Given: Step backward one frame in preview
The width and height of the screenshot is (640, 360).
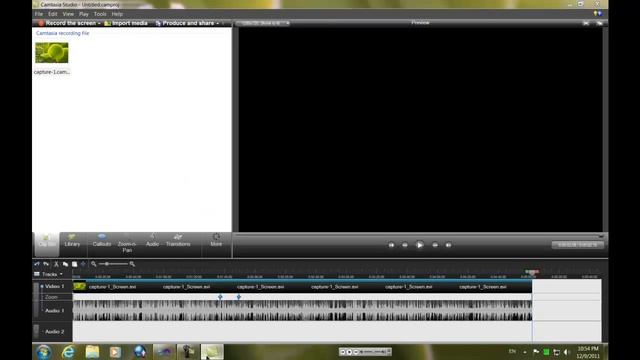Looking at the screenshot, I should pyautogui.click(x=405, y=245).
